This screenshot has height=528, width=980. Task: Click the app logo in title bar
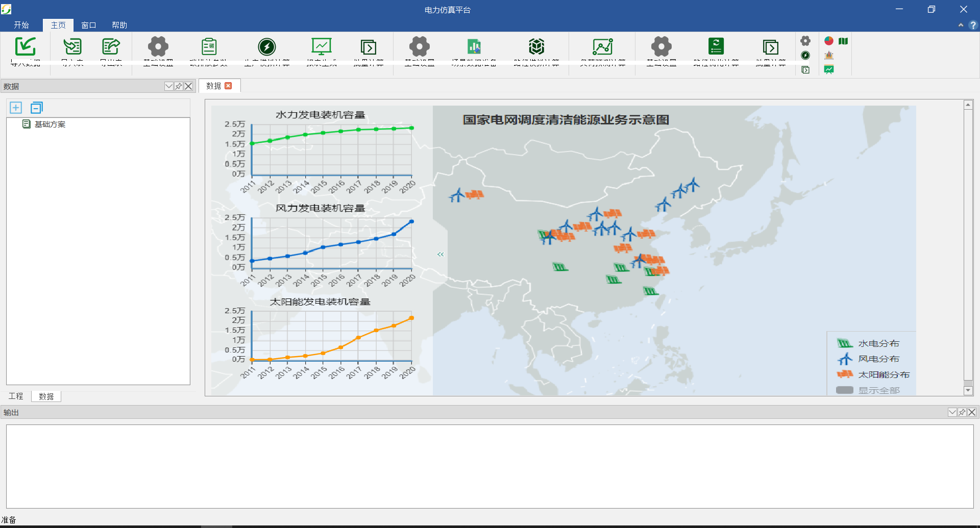[6, 9]
